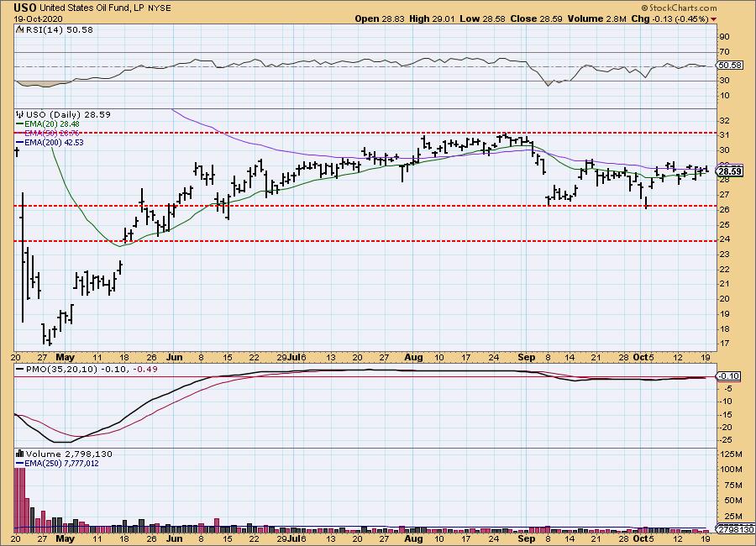
Task: Click the "Volume 2,798,130" panel label
Action: (69, 454)
